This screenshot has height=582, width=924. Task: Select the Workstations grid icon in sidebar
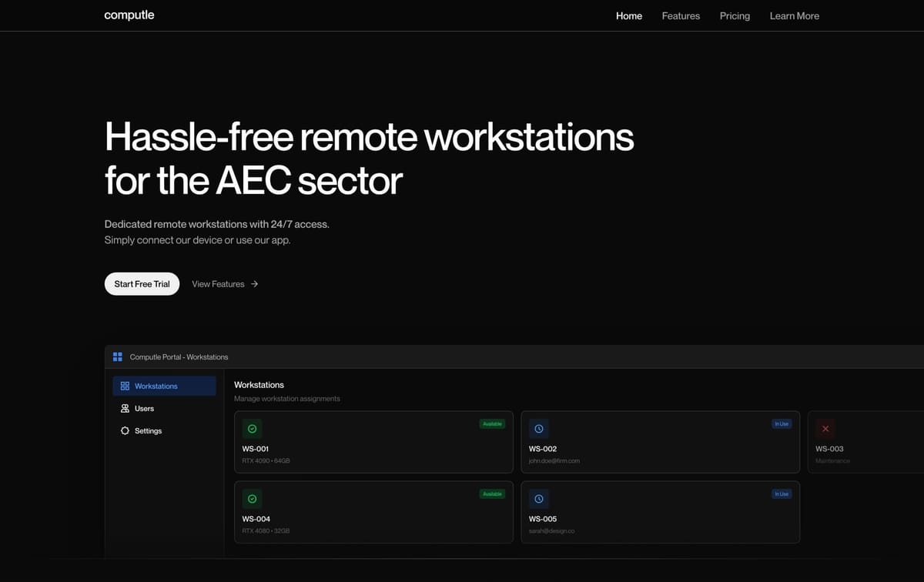pyautogui.click(x=125, y=386)
